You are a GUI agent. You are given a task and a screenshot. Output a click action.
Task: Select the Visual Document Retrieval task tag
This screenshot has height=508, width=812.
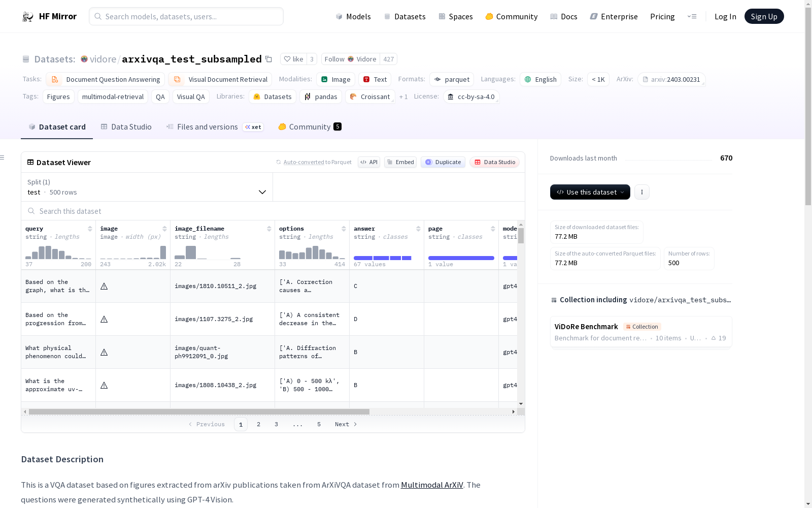coord(220,80)
